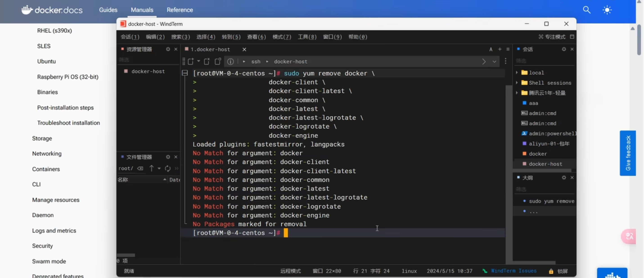Viewport: 644px width, 278px height.
Task: Open settings gear of 资源管理器 panel
Action: 168,49
